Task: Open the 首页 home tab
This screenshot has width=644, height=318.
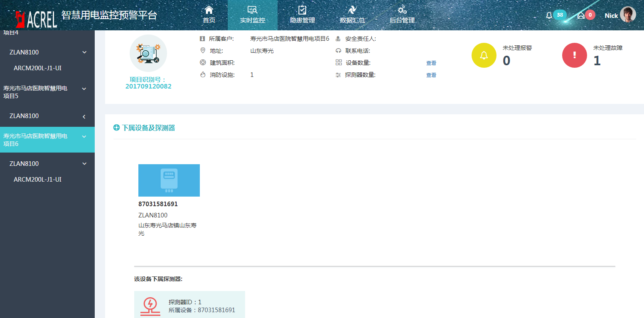Action: click(209, 15)
